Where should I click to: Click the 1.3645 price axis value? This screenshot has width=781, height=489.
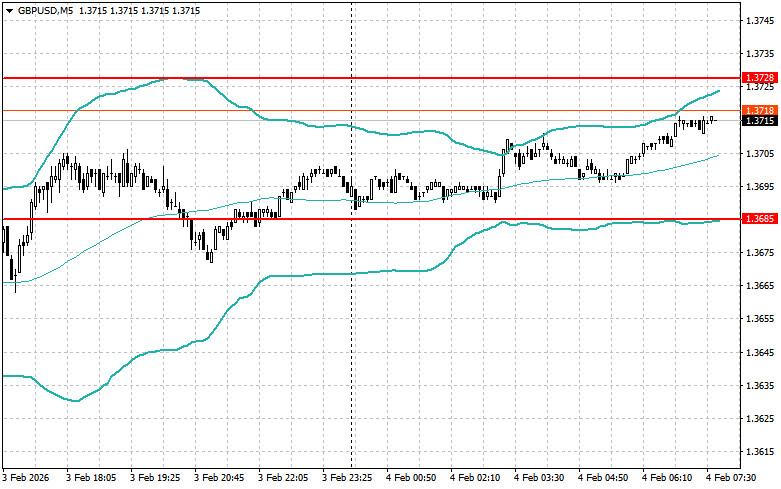[761, 353]
